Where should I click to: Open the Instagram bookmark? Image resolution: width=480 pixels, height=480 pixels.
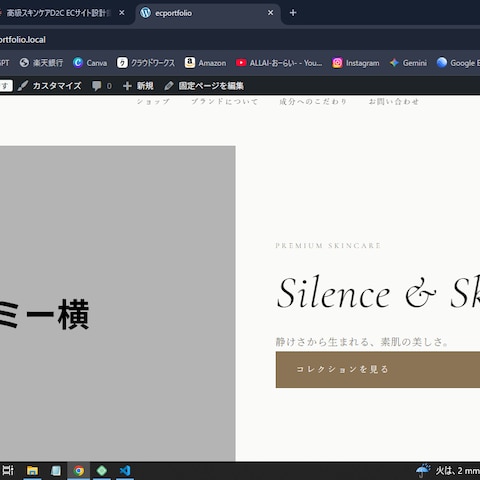click(356, 63)
